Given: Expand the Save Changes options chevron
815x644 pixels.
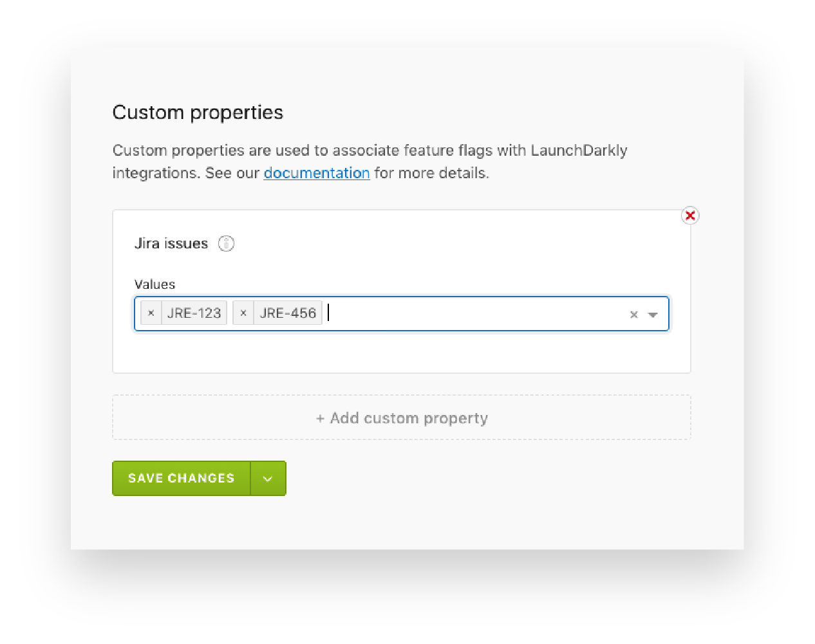Looking at the screenshot, I should (x=268, y=478).
